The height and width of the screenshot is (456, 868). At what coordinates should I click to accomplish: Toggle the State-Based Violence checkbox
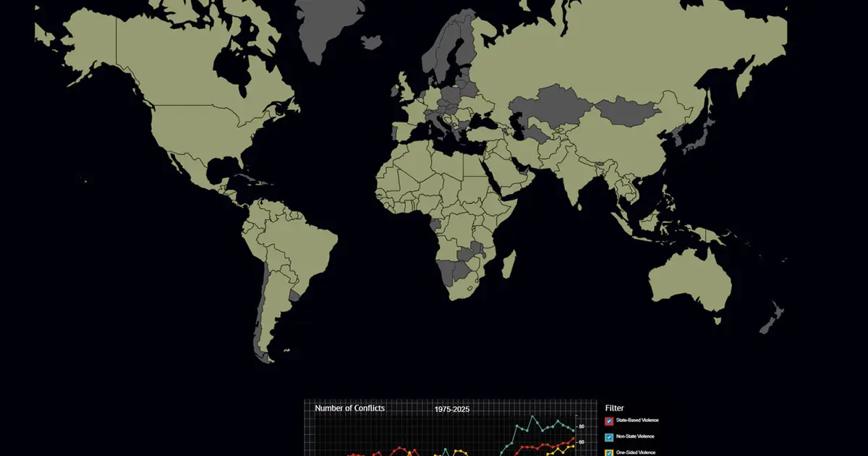pos(609,421)
